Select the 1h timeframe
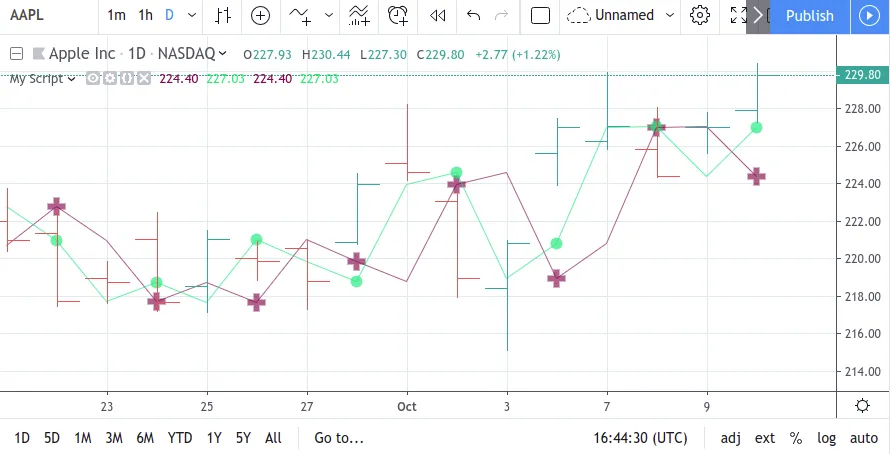This screenshot has width=890, height=454. click(146, 15)
